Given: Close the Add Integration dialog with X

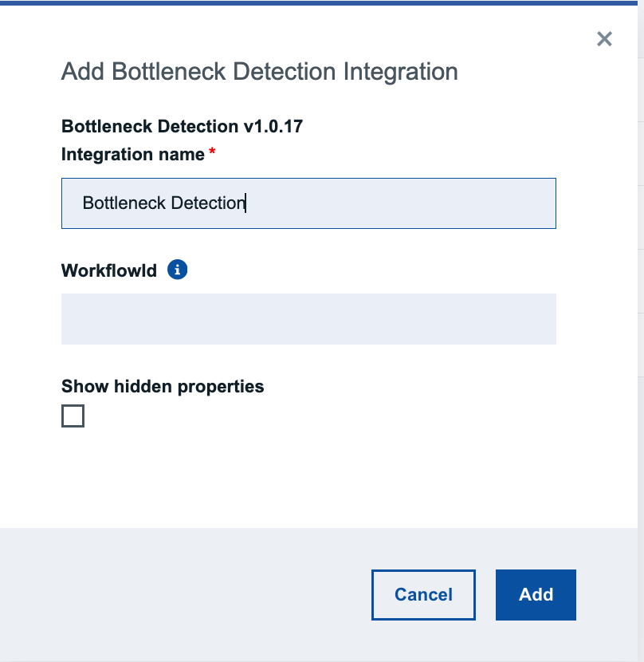Looking at the screenshot, I should (604, 39).
